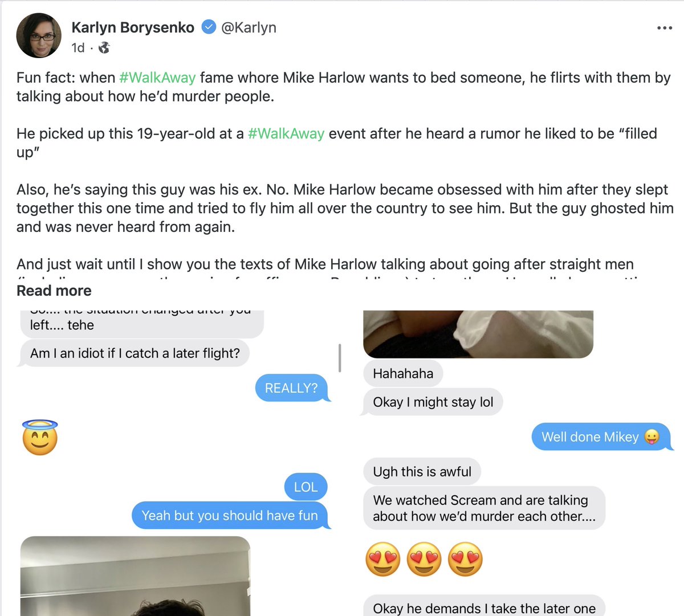Open the three-dot more options menu
This screenshot has width=684, height=616.
[664, 28]
